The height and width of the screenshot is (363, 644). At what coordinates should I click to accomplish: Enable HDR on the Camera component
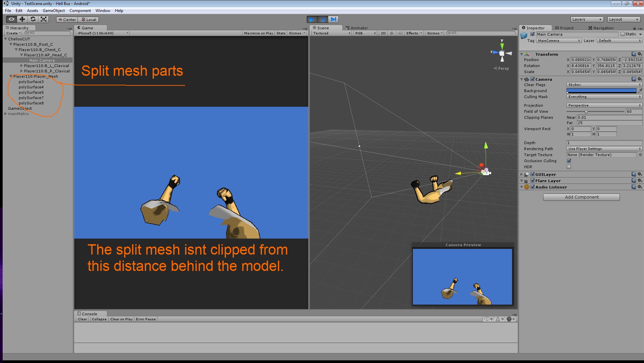tap(569, 167)
